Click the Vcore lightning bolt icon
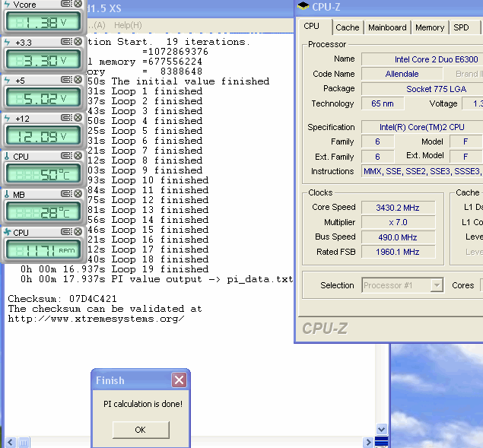483x448 pixels. 8,5
